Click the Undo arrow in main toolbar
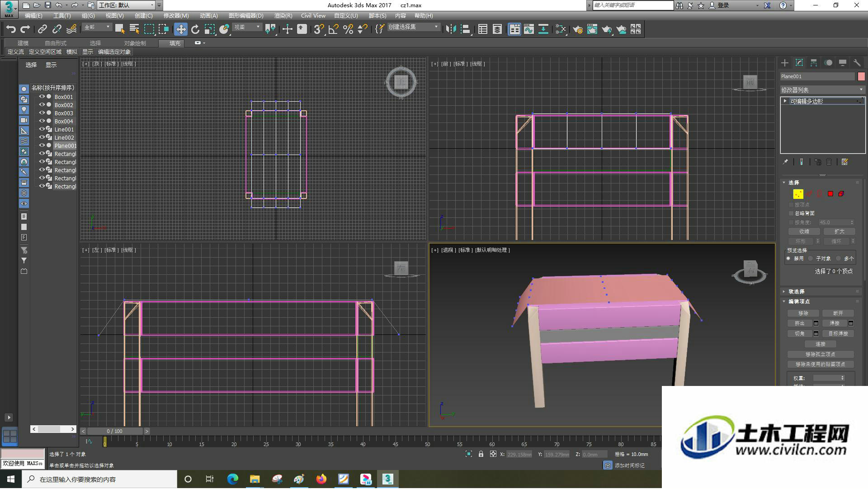The width and height of the screenshot is (868, 489). 11,29
